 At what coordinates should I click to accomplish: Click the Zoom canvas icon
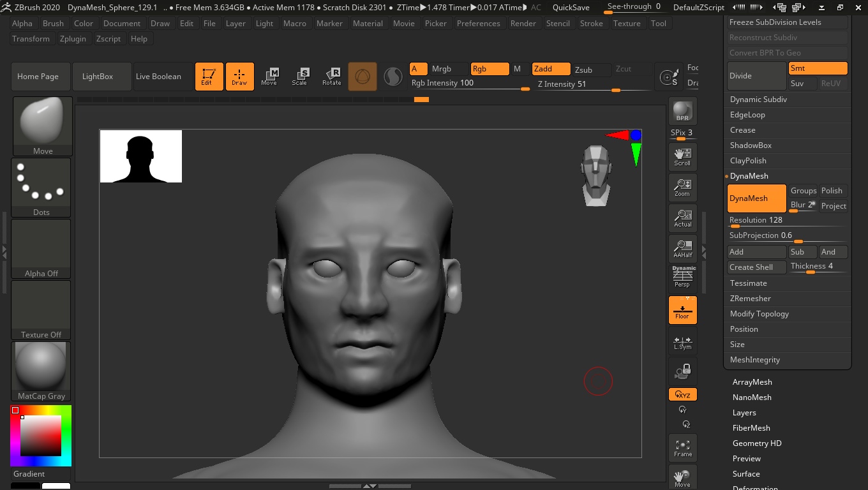[x=682, y=187]
